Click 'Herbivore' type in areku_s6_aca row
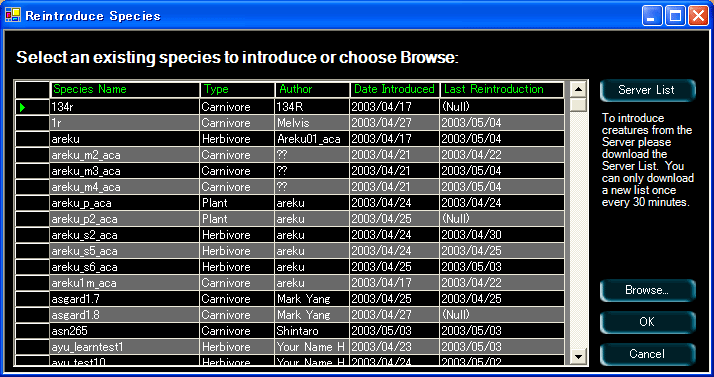Viewport: 714px width, 377px height. (x=237, y=267)
